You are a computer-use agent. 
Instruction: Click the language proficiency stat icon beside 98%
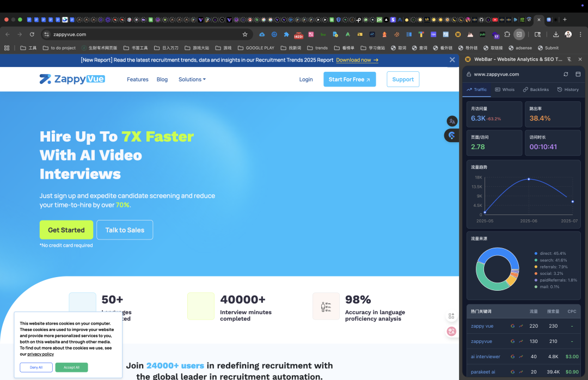pyautogui.click(x=326, y=306)
